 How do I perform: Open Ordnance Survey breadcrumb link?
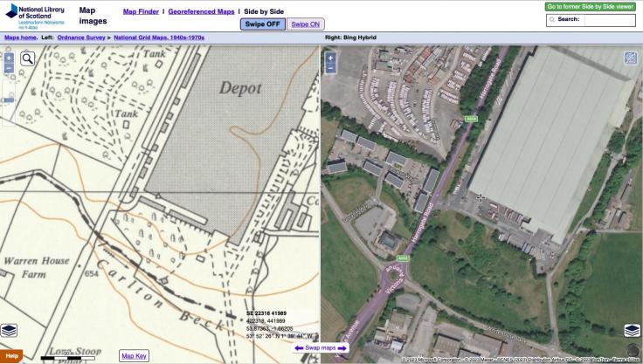pyautogui.click(x=80, y=38)
